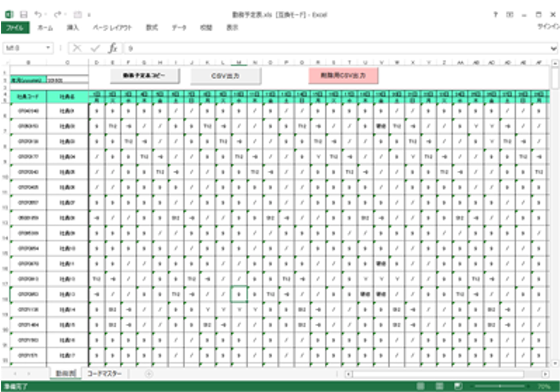Image resolution: width=560 pixels, height=392 pixels.
Task: Click the サインイン link
Action: [x=548, y=26]
